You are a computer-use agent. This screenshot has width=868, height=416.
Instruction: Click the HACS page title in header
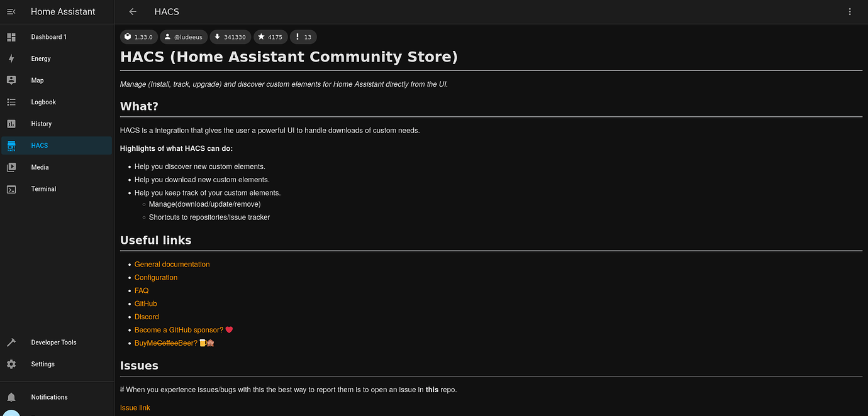pyautogui.click(x=167, y=11)
